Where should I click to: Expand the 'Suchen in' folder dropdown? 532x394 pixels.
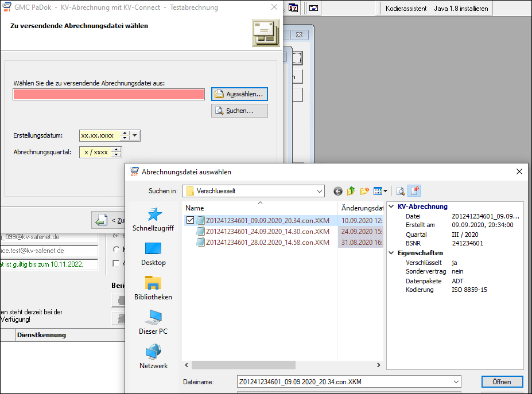[x=319, y=191]
